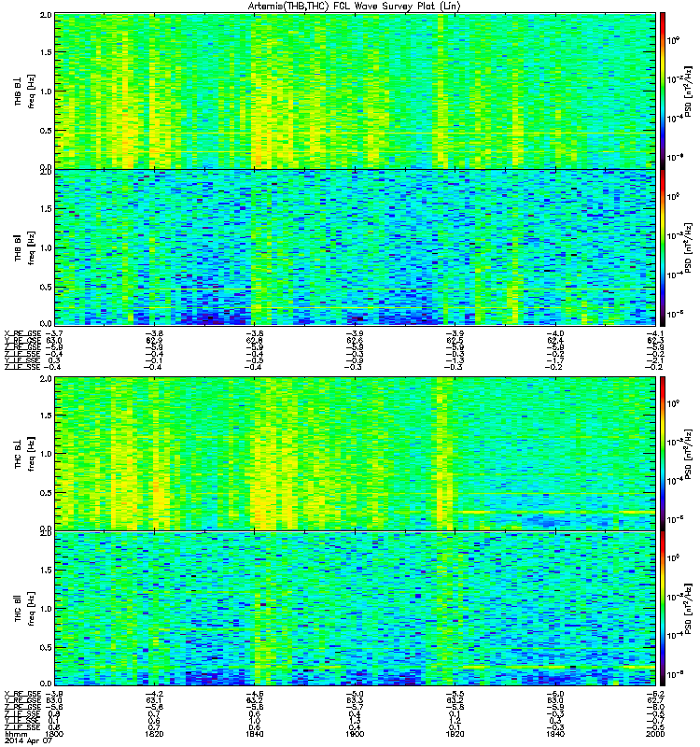The height and width of the screenshot is (747, 700).
Task: Click the '2000' time tick label
Action: (655, 734)
